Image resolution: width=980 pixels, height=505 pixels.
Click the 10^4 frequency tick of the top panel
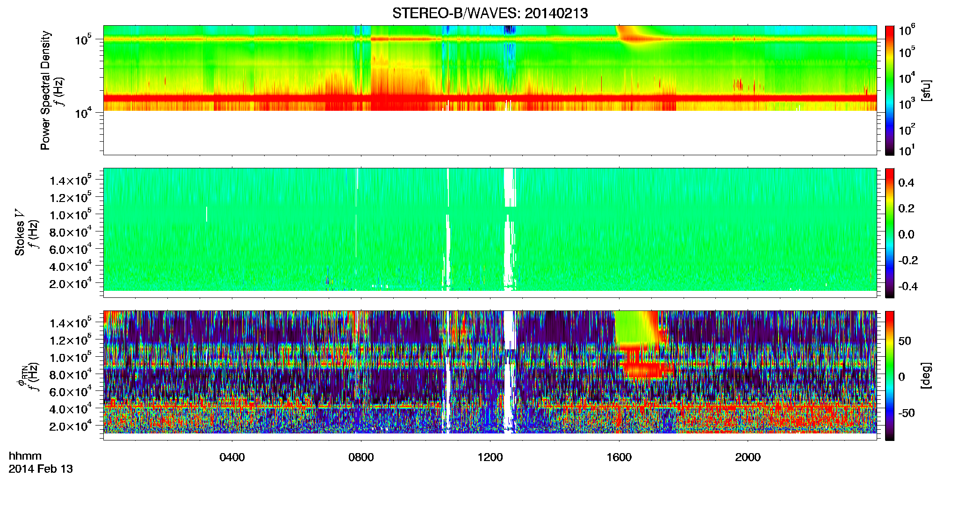83,112
